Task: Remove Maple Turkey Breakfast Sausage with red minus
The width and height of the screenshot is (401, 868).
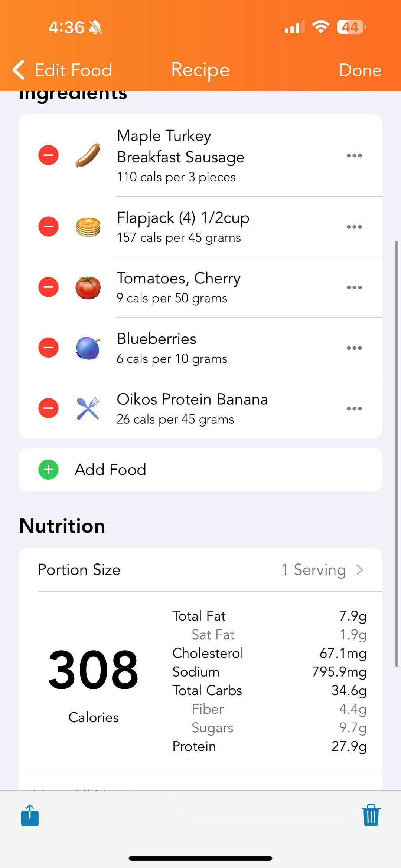Action: click(48, 155)
